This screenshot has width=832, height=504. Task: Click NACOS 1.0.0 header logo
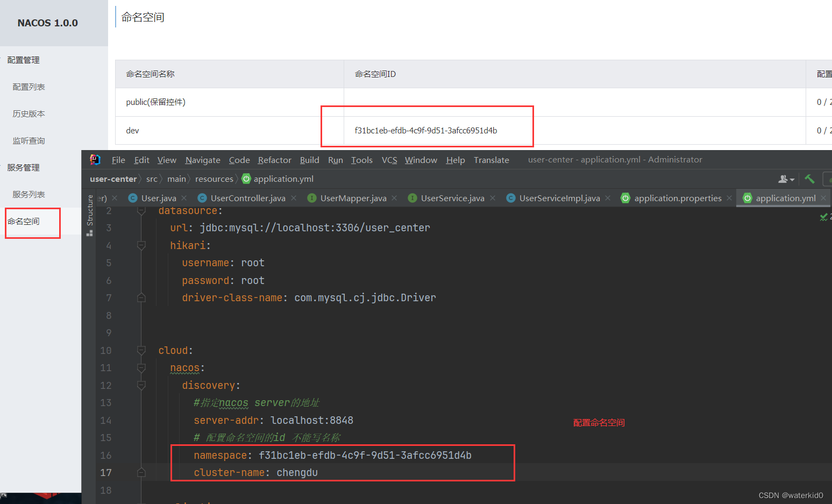(48, 23)
